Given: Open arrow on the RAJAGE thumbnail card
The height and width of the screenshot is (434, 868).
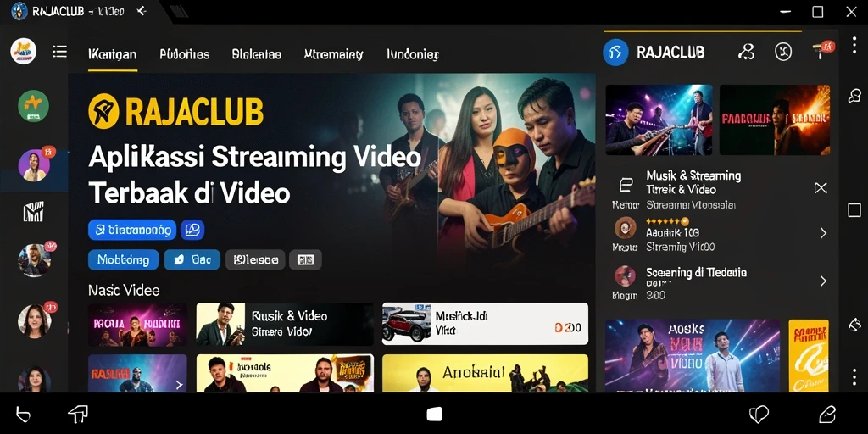Looking at the screenshot, I should (x=178, y=384).
